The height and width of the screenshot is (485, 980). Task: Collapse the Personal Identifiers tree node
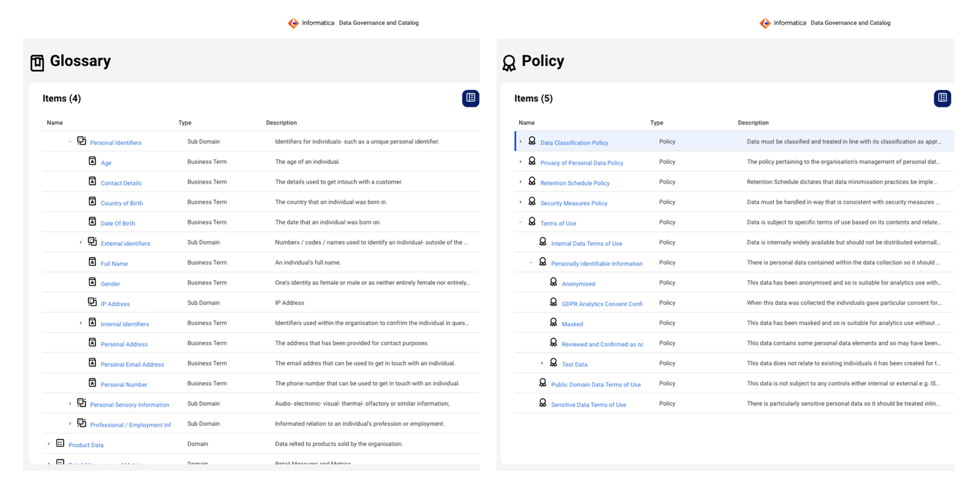[x=70, y=142]
